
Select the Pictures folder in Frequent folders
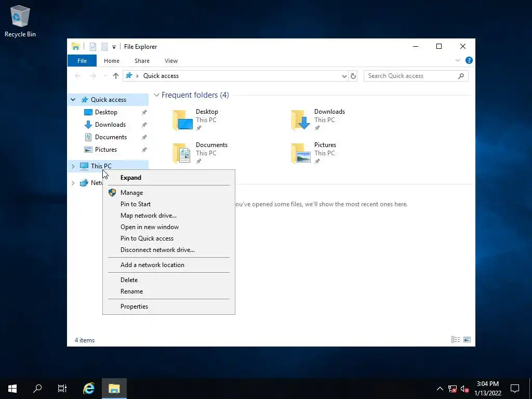coord(314,153)
